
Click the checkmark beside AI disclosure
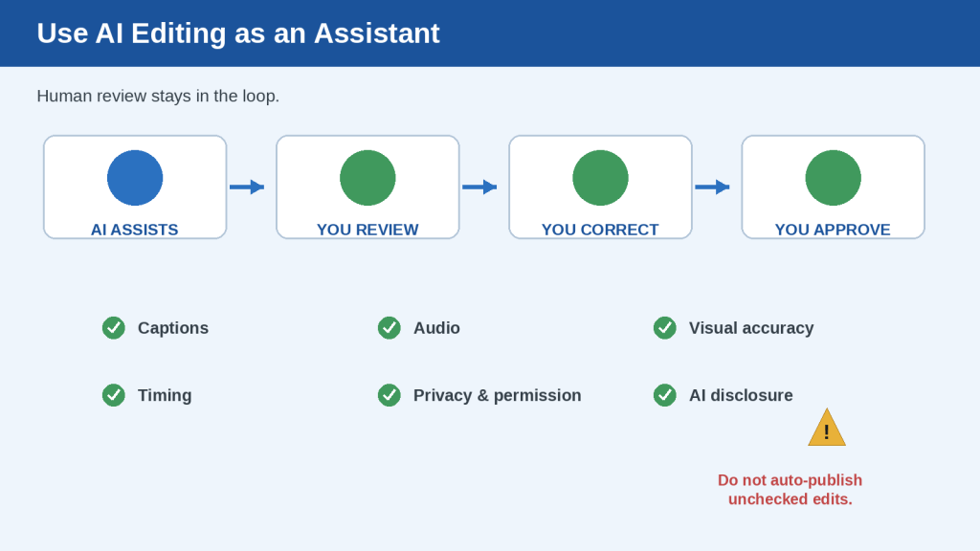(665, 395)
